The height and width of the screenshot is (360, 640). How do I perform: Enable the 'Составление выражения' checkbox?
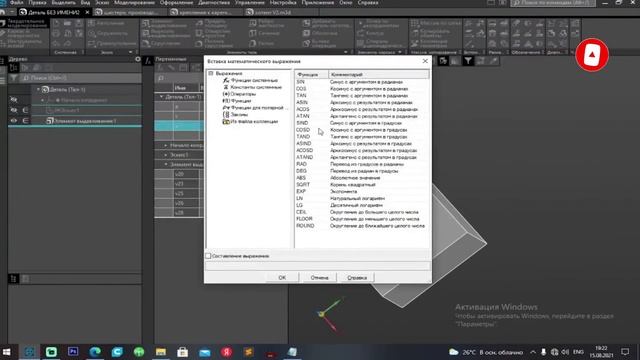tap(208, 256)
